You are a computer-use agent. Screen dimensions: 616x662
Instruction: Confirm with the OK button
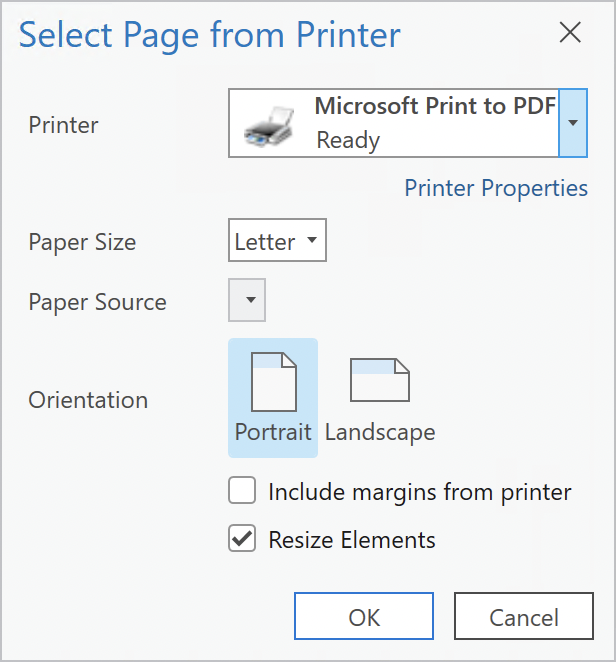coord(364,617)
